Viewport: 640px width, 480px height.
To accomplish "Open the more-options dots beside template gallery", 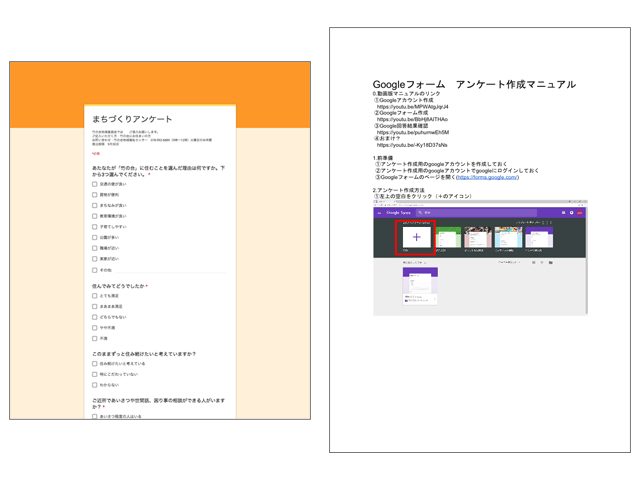I will tap(551, 222).
